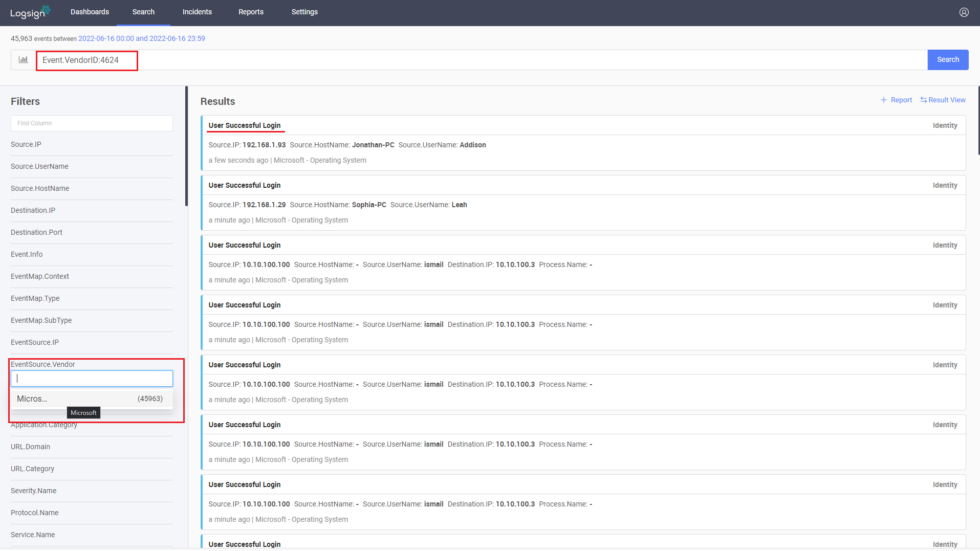980x551 pixels.
Task: Open the Dashboards tab
Action: click(90, 12)
